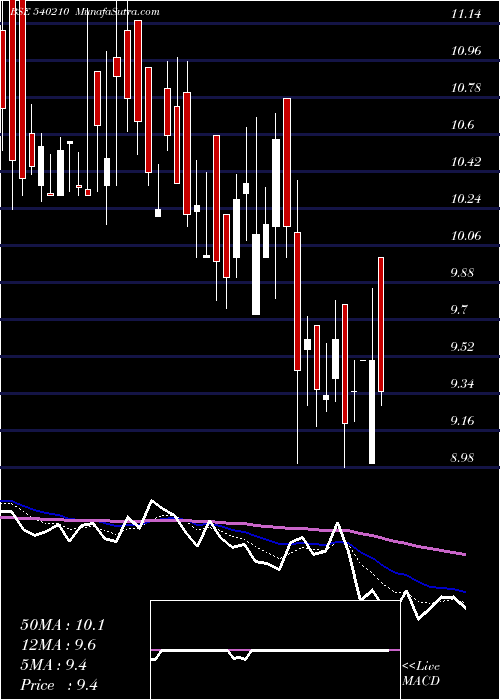The height and width of the screenshot is (700, 500).
Task: Click the 10.6 price axis label
Action: [462, 125]
